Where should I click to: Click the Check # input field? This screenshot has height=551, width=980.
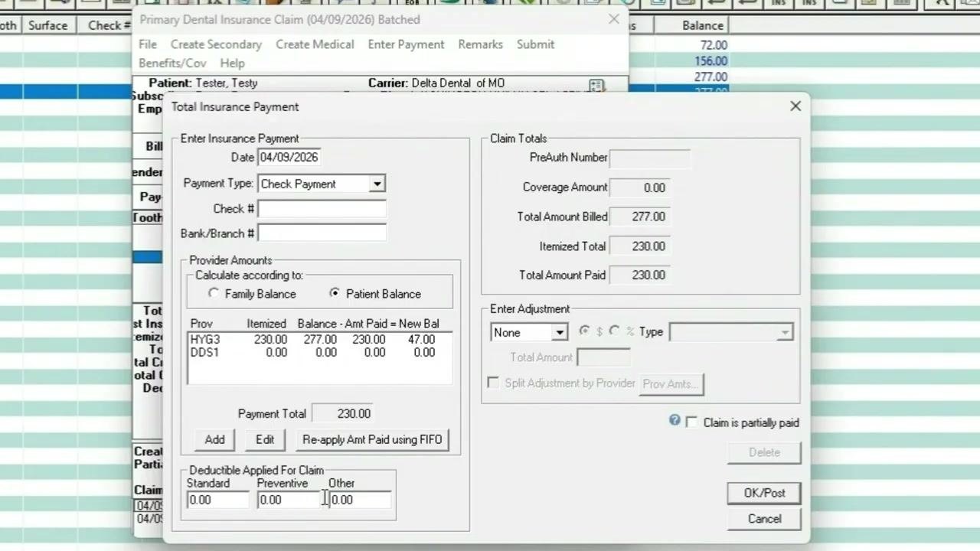[322, 209]
